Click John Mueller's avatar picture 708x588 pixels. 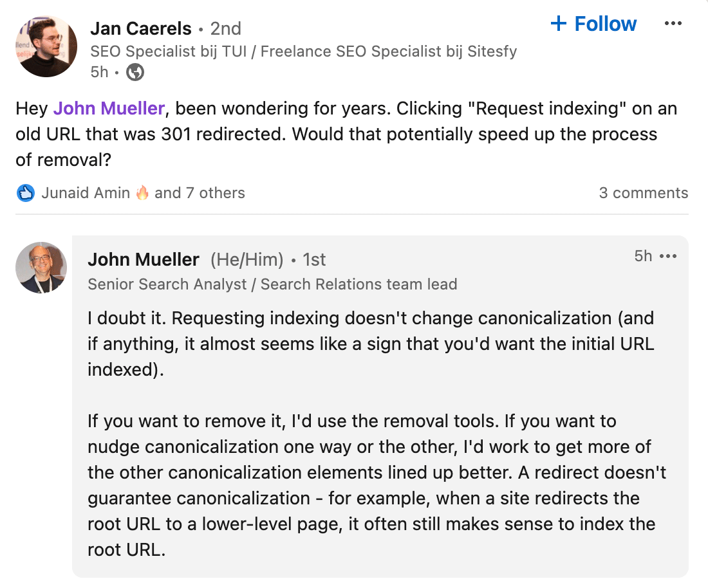pos(41,268)
